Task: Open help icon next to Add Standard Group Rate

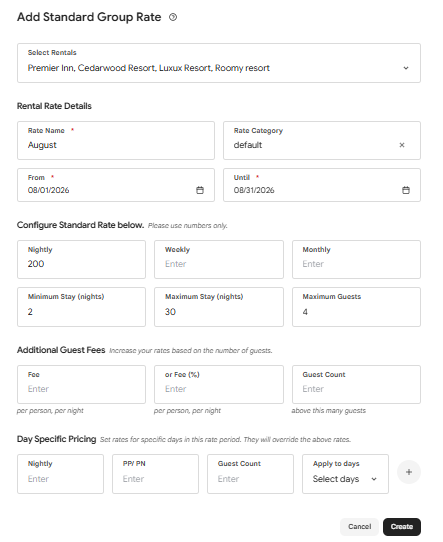Action: point(173,17)
